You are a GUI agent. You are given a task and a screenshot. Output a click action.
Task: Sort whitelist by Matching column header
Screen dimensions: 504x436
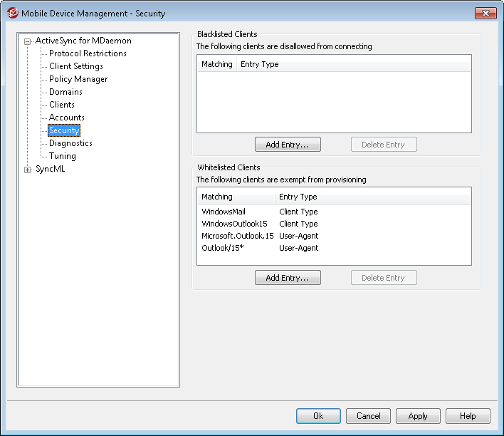pyautogui.click(x=236, y=197)
